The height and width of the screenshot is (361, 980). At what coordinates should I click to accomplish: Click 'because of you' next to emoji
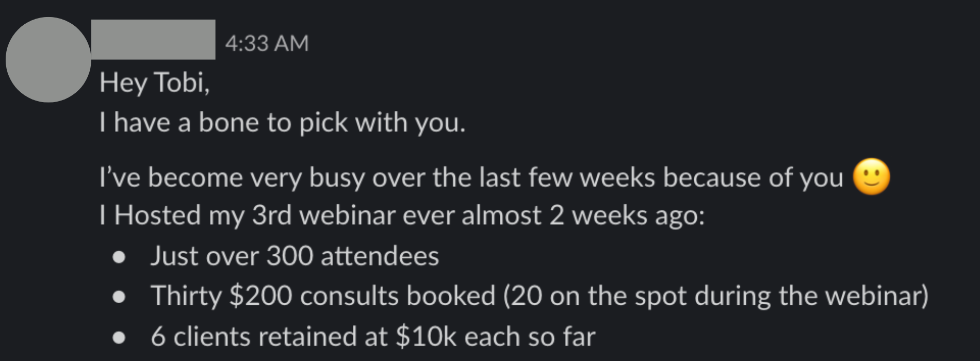(753, 178)
